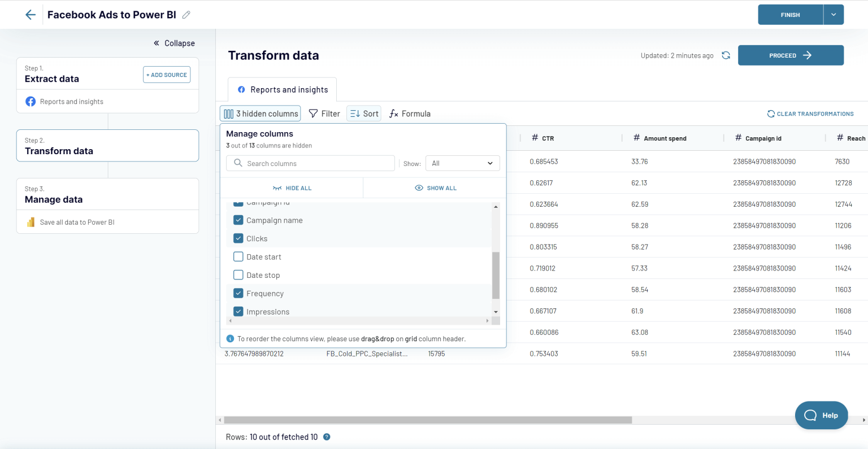868x449 pixels.
Task: Select Step 3 Manage data
Action: click(x=107, y=194)
